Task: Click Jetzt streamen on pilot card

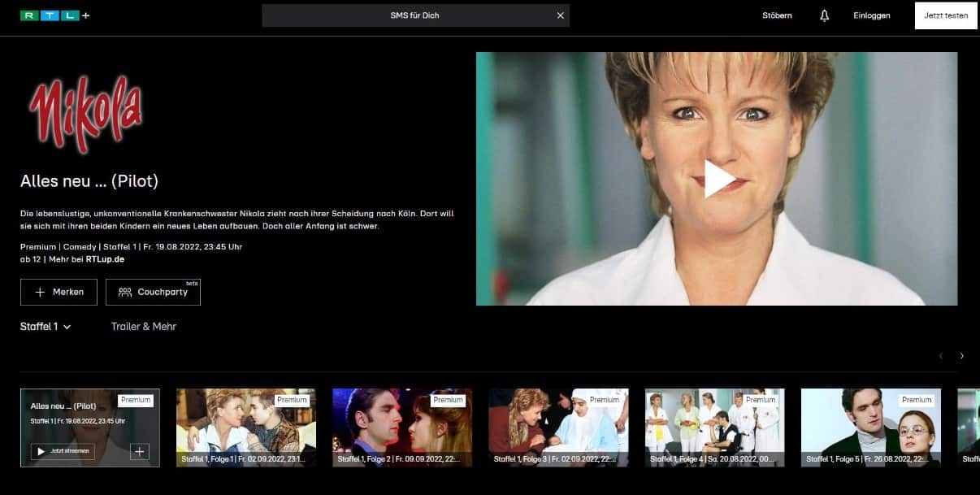Action: (x=63, y=451)
